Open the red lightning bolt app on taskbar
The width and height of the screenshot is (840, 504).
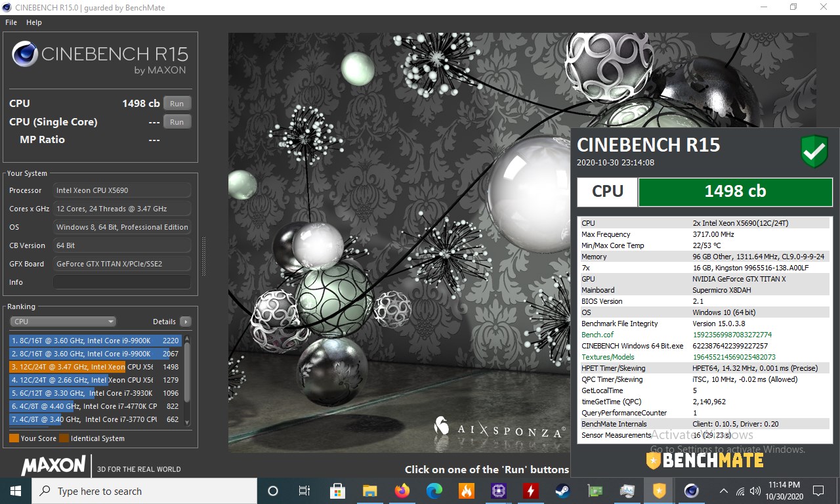pyautogui.click(x=531, y=491)
